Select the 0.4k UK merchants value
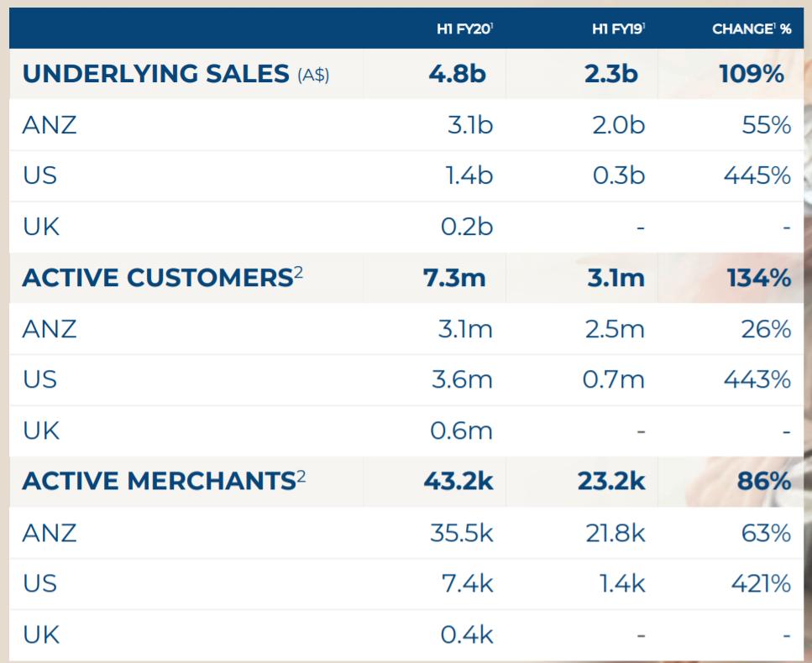Screen dimensions: 812x663 [465, 634]
